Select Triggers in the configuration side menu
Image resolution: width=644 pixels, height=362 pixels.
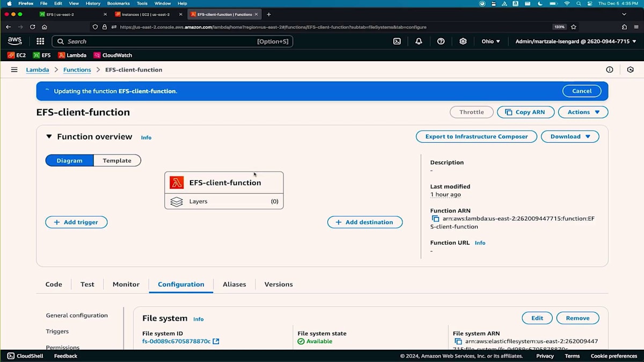pos(57,331)
